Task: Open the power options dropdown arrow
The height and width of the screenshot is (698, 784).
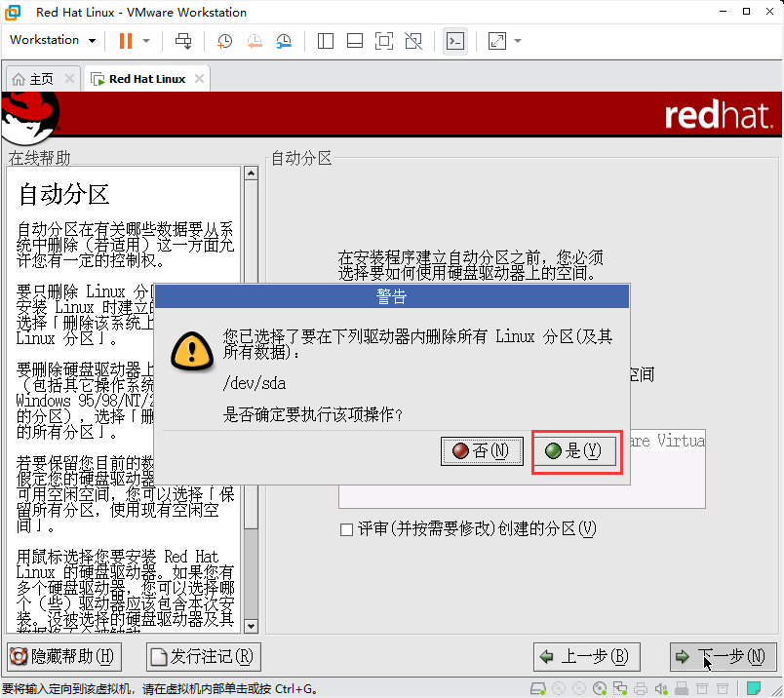Action: point(146,41)
